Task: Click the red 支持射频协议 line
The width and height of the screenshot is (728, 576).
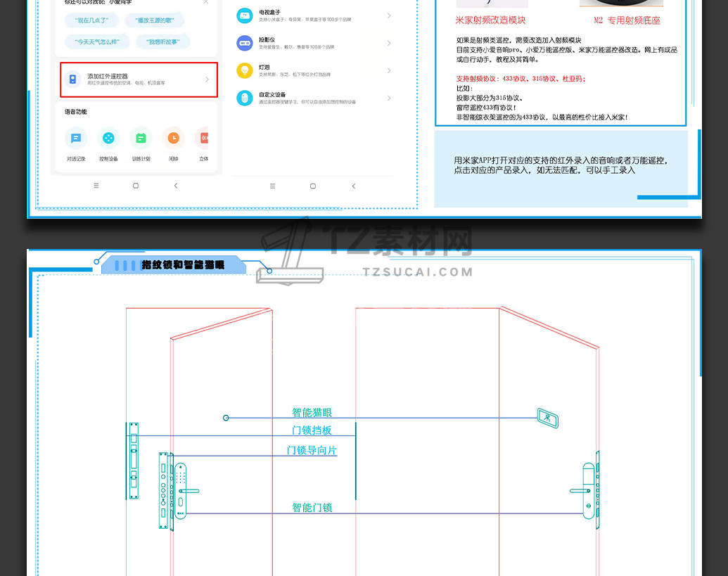Action: (x=521, y=79)
